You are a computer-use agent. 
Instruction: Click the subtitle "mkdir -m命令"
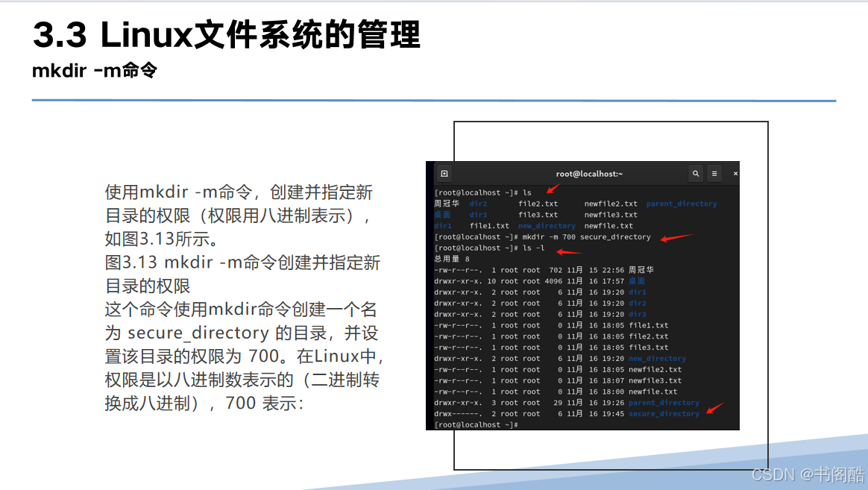(x=95, y=70)
